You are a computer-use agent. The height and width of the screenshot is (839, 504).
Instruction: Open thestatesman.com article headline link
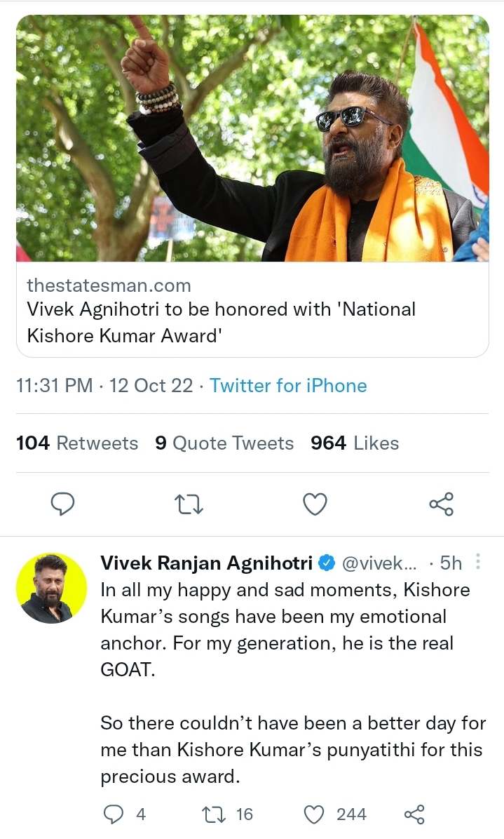(x=221, y=322)
